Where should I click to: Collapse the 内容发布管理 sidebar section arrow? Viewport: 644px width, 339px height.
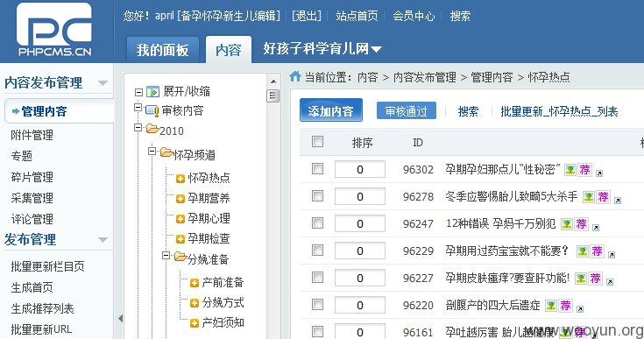(x=103, y=83)
